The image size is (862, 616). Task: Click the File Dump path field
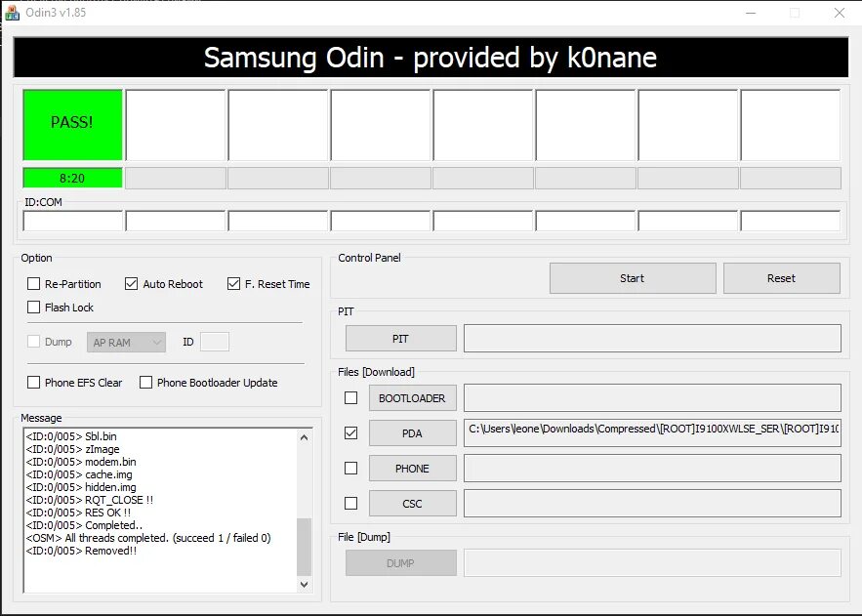click(652, 562)
